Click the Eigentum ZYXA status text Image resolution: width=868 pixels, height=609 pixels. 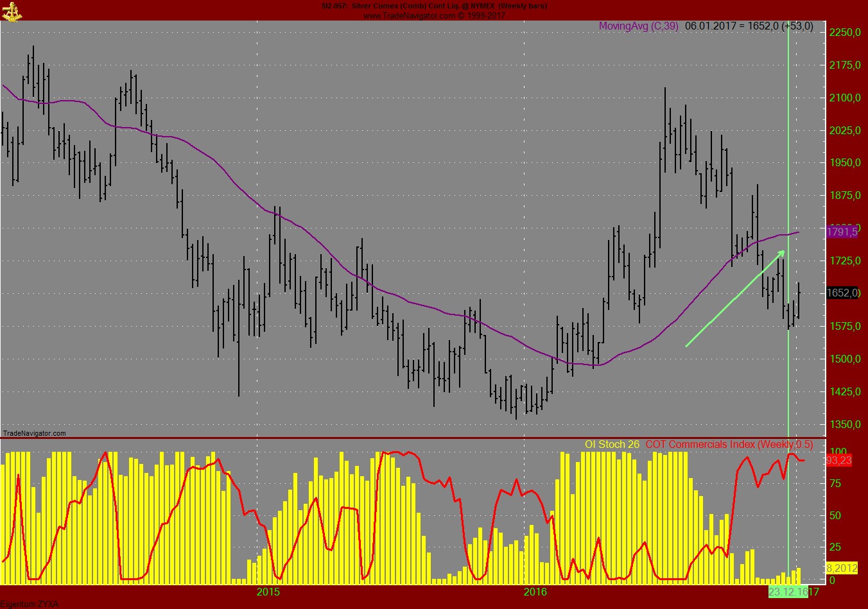point(29,604)
